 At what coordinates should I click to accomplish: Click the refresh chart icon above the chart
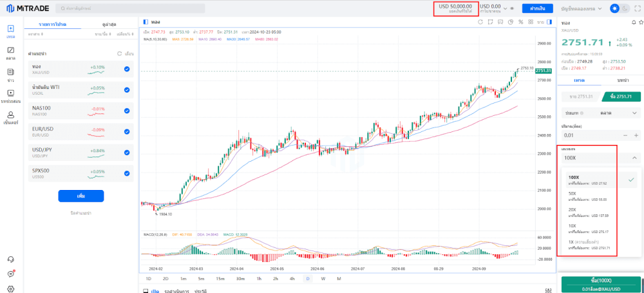480,22
